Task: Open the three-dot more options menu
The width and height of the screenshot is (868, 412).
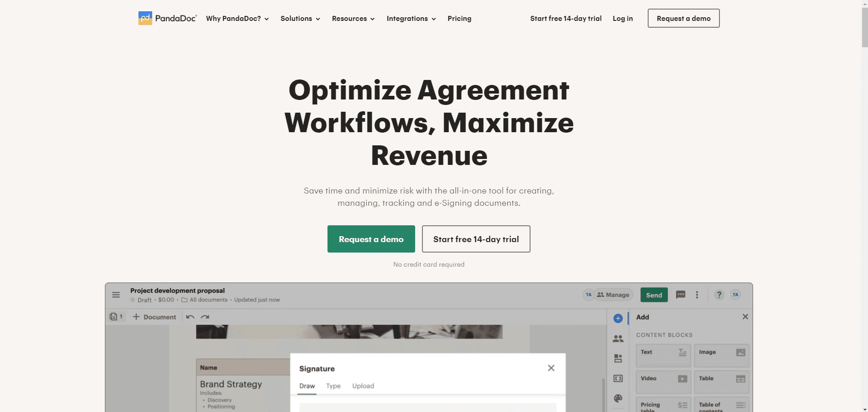Action: click(x=697, y=295)
